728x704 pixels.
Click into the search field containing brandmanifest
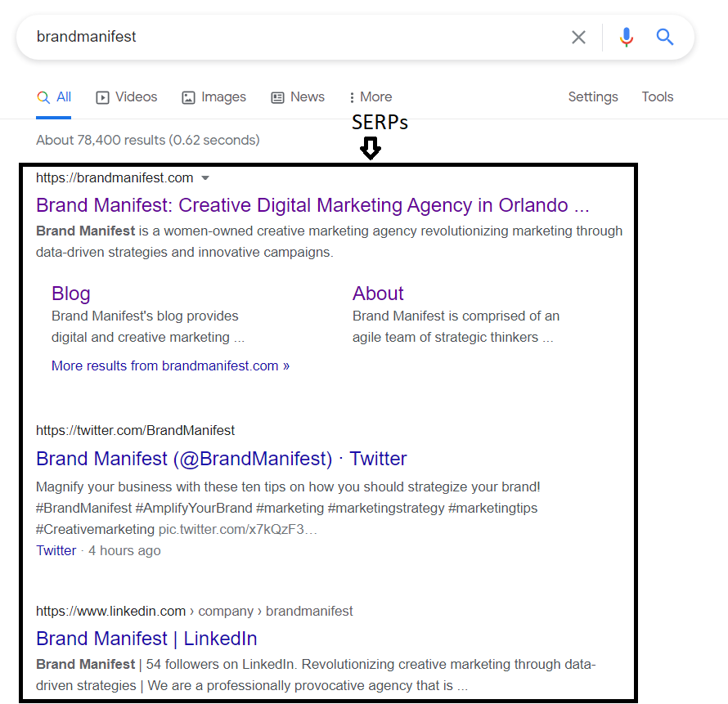coord(297,37)
